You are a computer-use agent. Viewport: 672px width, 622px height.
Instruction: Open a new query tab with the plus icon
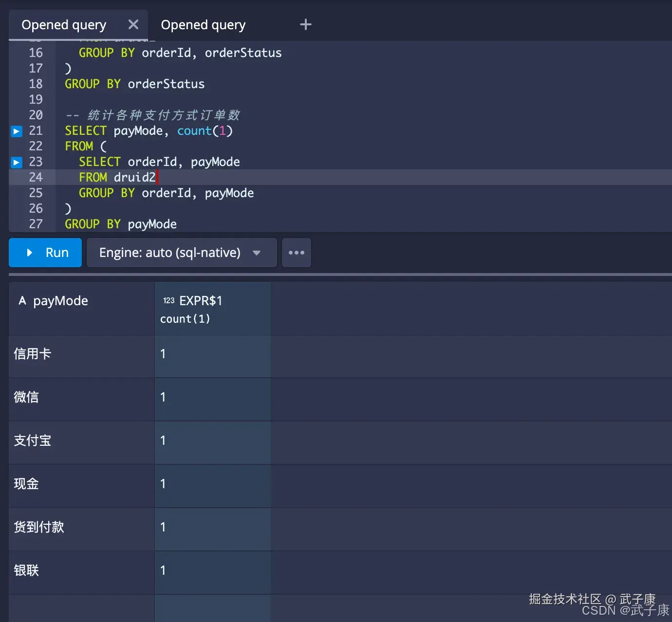click(x=305, y=24)
